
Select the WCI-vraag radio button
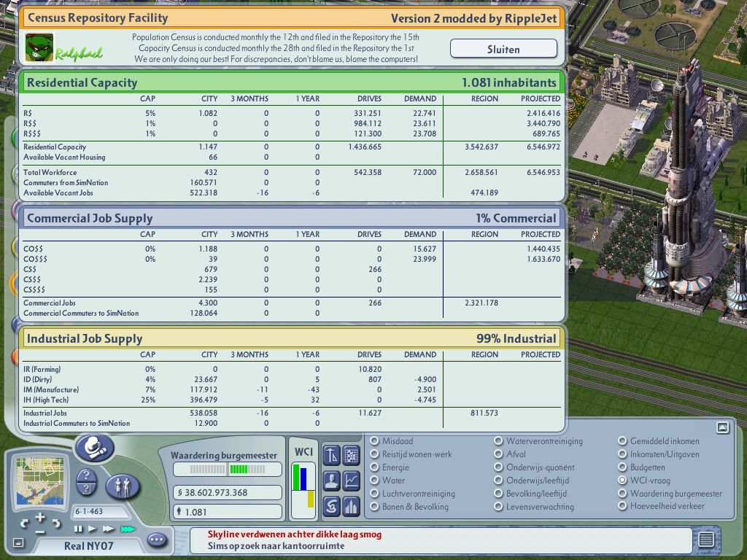(x=622, y=481)
